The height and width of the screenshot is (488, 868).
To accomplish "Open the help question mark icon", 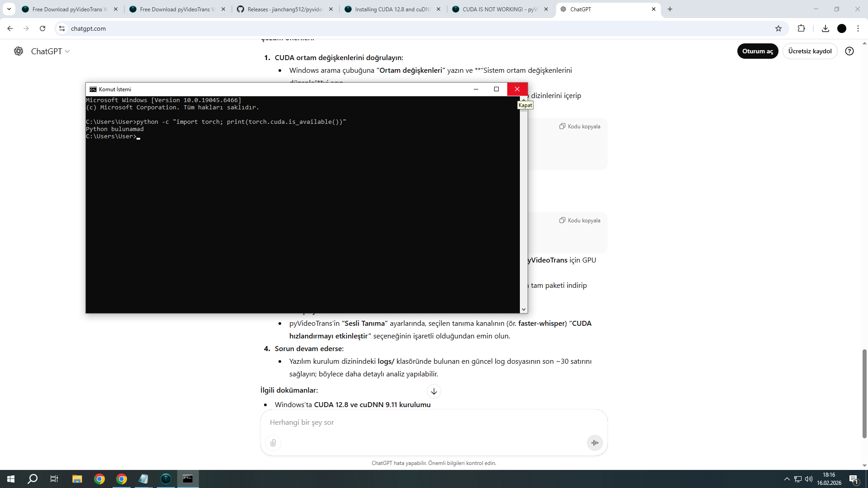I will click(x=849, y=51).
